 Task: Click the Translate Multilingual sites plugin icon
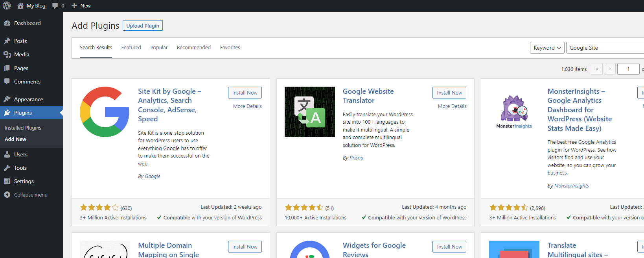point(514,249)
